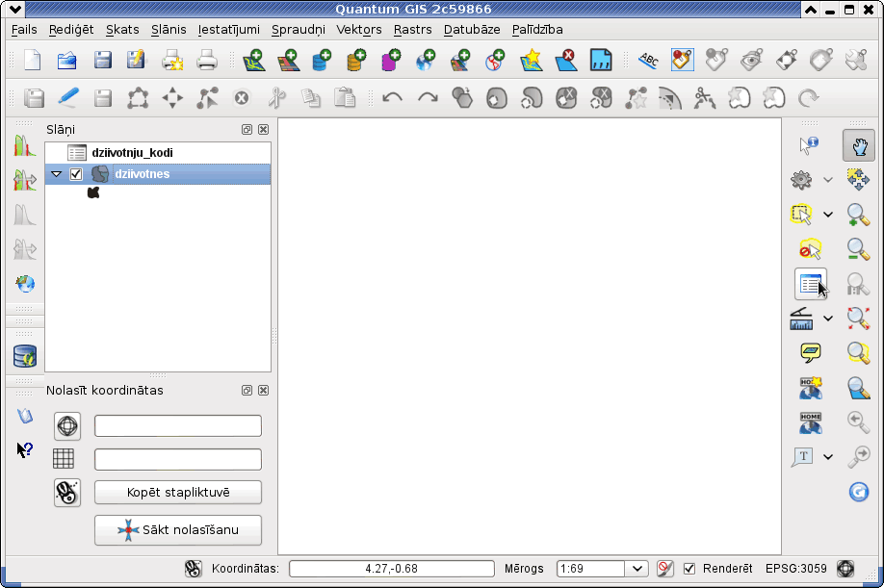Image resolution: width=884 pixels, height=588 pixels.
Task: Select coordinate system globe button
Action: click(67, 425)
